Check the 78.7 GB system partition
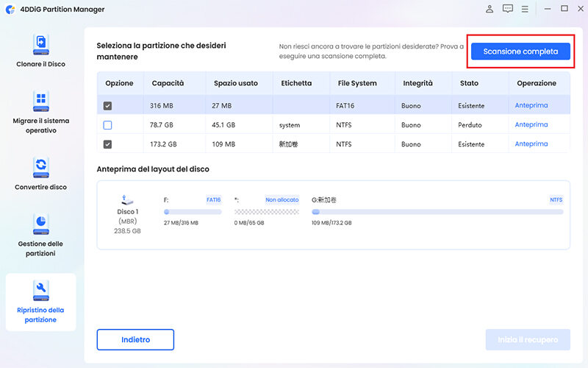 [x=108, y=125]
